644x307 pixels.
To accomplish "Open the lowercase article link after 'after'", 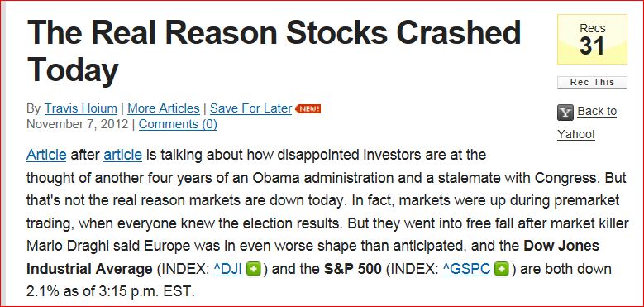I will point(123,155).
